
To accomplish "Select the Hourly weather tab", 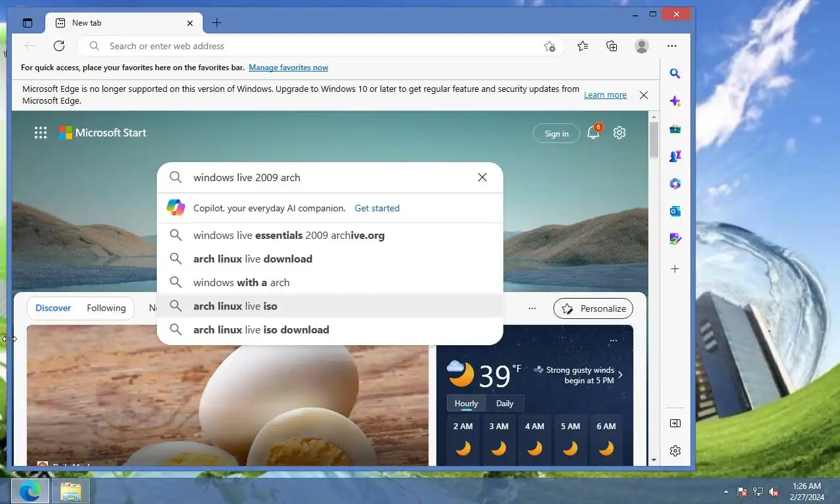I will [x=466, y=404].
